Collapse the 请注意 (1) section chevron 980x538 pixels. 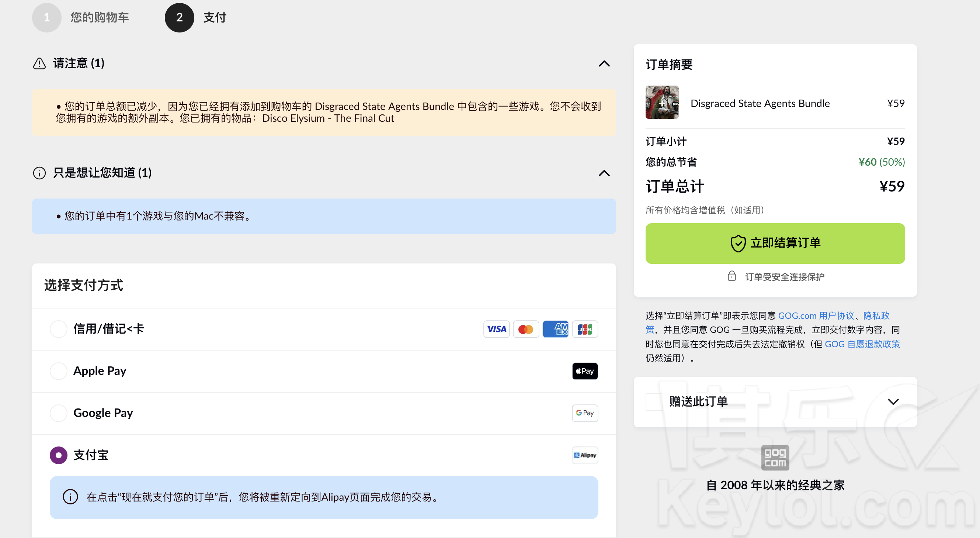tap(604, 63)
